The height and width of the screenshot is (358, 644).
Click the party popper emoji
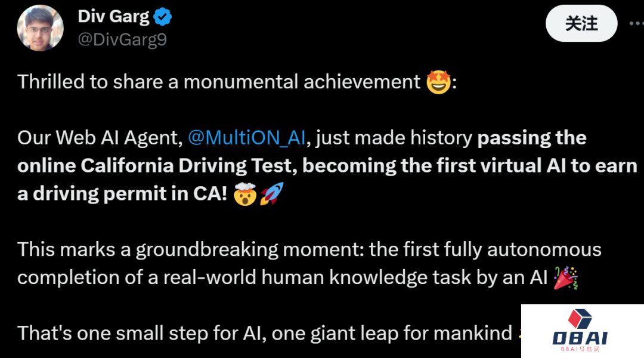click(x=565, y=277)
